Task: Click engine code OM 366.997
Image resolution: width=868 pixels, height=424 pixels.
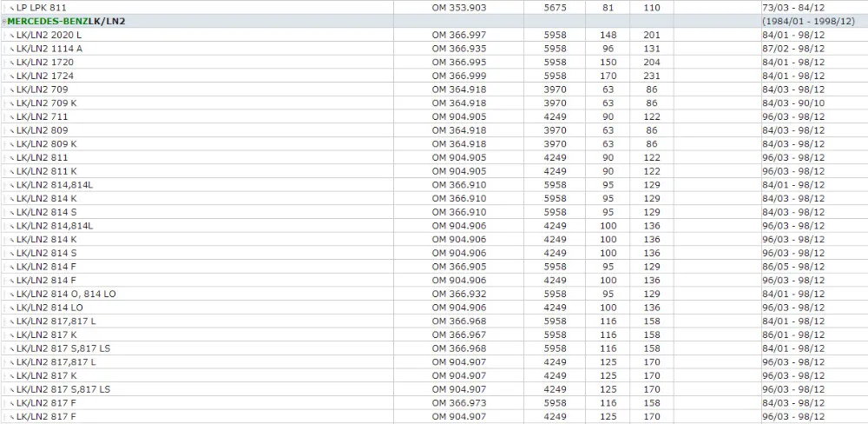Action: click(x=459, y=35)
